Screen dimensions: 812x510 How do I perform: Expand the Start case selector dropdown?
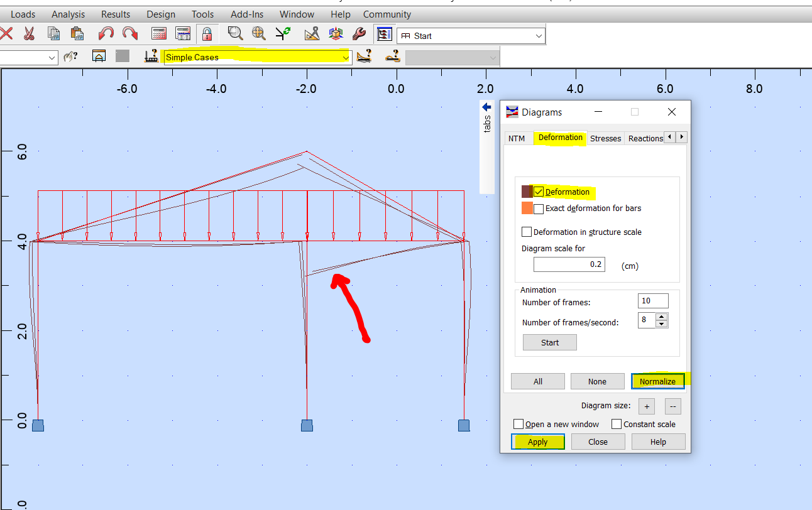pyautogui.click(x=539, y=35)
